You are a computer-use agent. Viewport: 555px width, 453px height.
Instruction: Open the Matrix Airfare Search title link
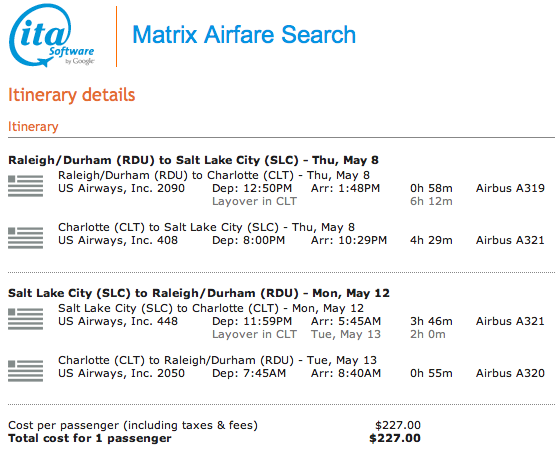coord(244,35)
